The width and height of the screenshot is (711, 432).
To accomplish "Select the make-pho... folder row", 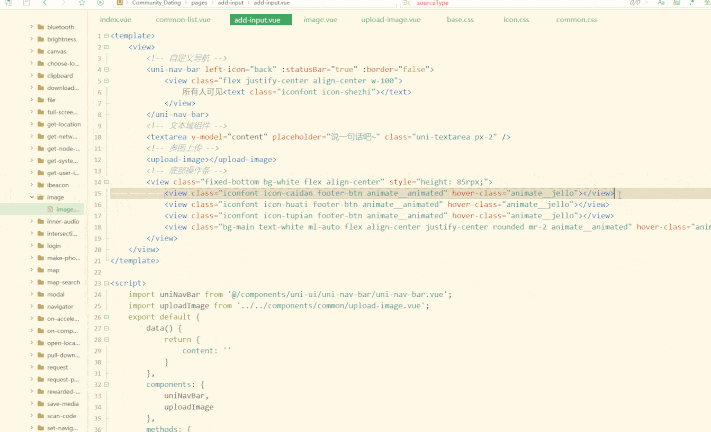I will pyautogui.click(x=44, y=258).
